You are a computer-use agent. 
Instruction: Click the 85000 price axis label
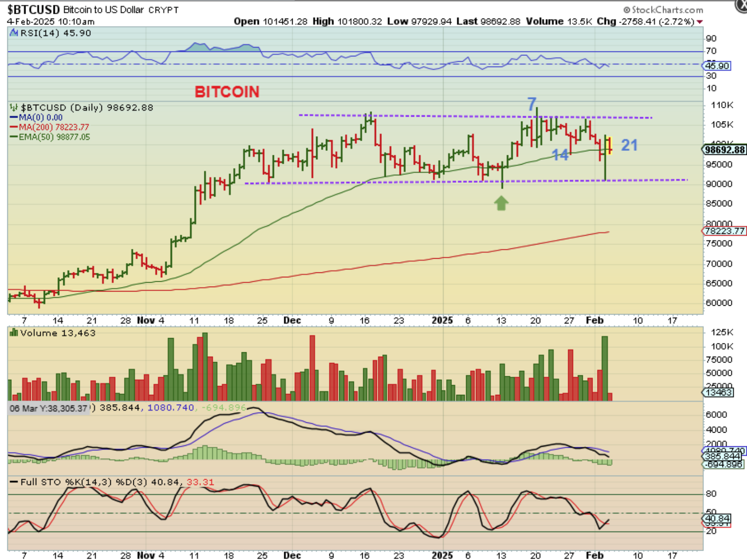[719, 203]
